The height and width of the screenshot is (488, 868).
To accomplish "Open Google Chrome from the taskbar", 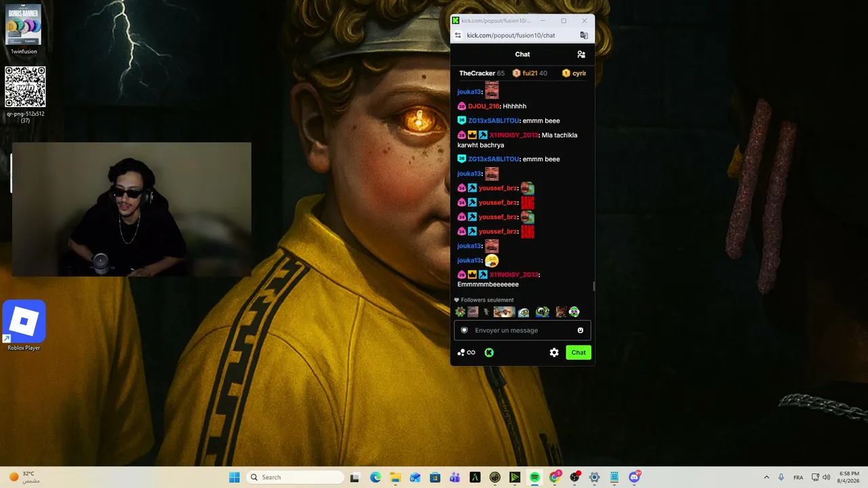I will (555, 477).
